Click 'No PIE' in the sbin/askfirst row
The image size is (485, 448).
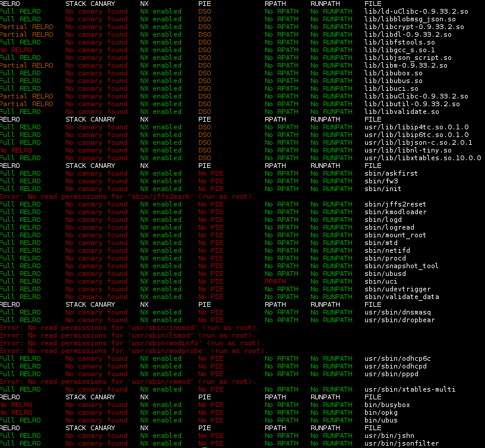coord(211,173)
